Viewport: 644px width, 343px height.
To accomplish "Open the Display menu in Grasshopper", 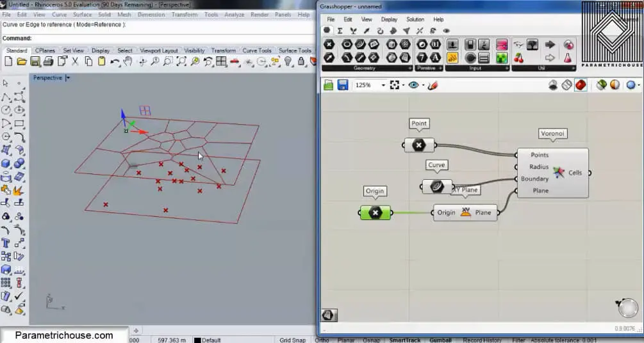I will (x=389, y=19).
